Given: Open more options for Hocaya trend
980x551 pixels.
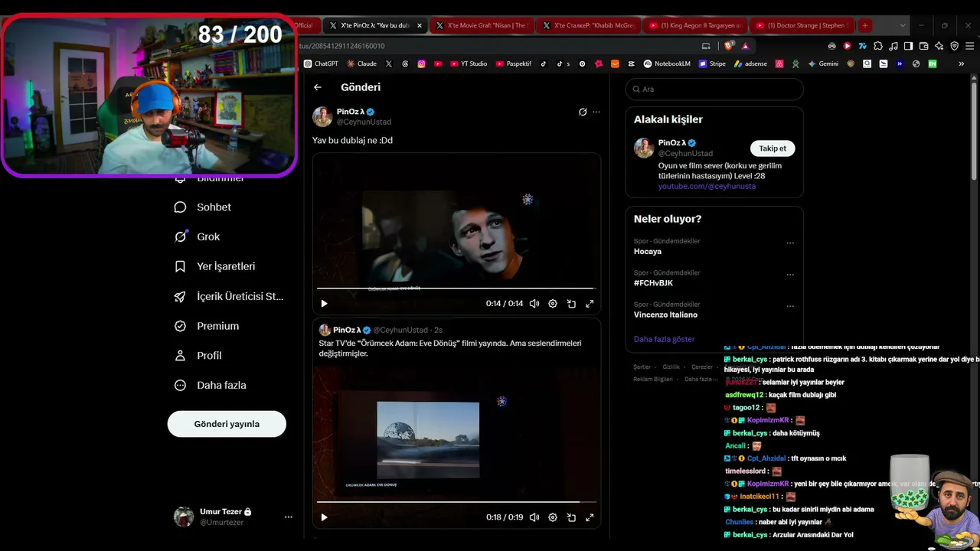Looking at the screenshot, I should (x=790, y=243).
